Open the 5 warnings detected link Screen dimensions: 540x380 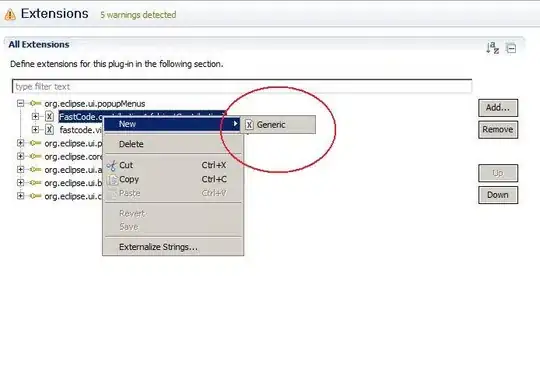[x=138, y=15]
